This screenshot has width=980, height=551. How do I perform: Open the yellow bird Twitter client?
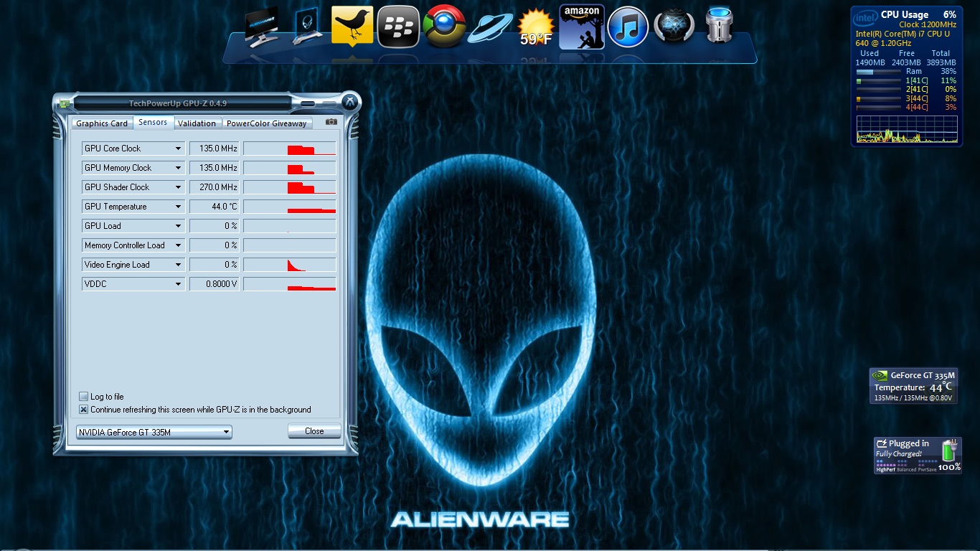point(352,27)
